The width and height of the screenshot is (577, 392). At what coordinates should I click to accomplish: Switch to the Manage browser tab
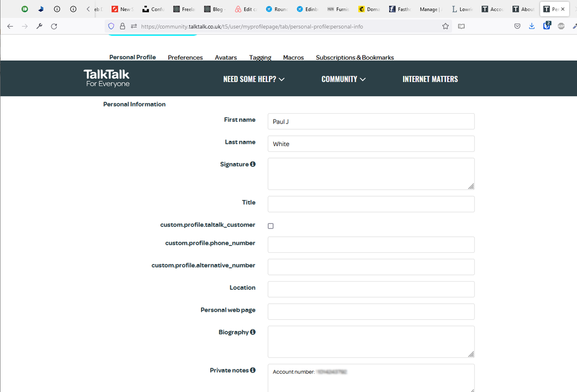pos(431,9)
